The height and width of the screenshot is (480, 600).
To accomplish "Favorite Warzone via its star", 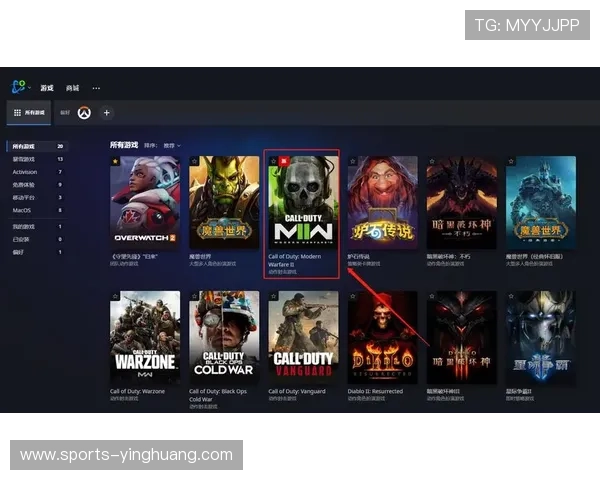I will pyautogui.click(x=115, y=296).
